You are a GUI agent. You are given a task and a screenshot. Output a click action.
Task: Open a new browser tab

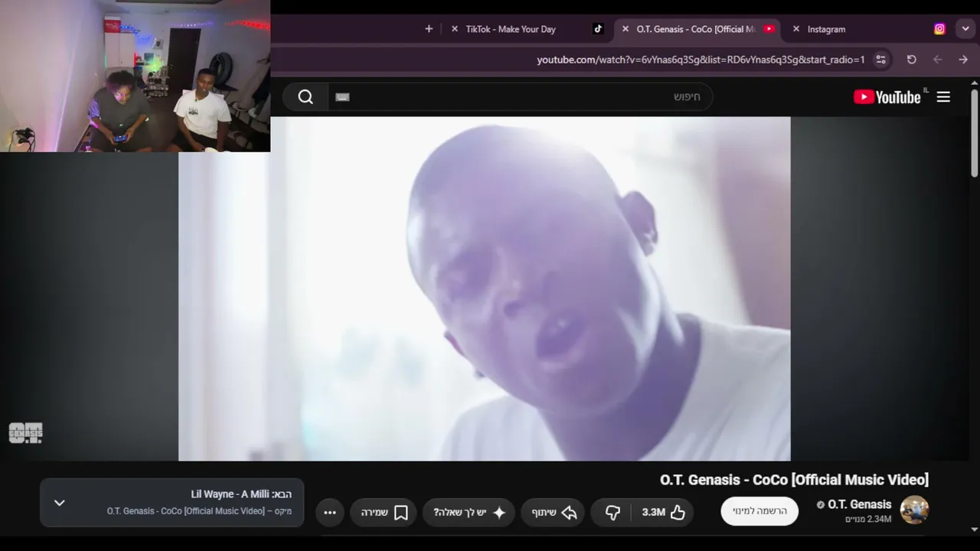coord(429,29)
